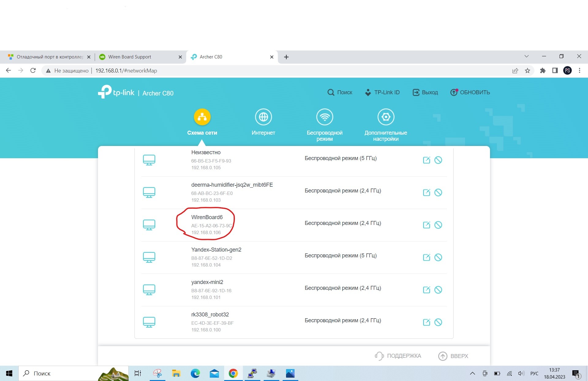The image size is (588, 381).
Task: Open a new browser tab
Action: click(x=286, y=57)
